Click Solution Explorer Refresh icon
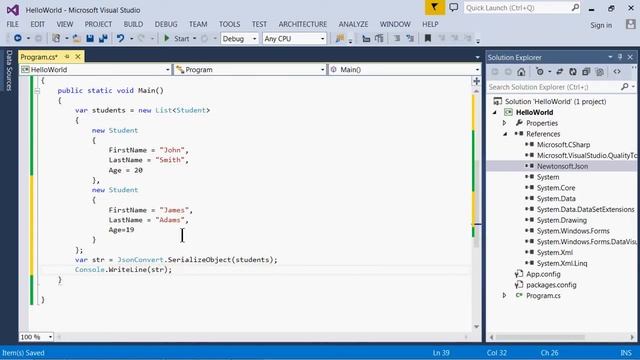 [573, 72]
